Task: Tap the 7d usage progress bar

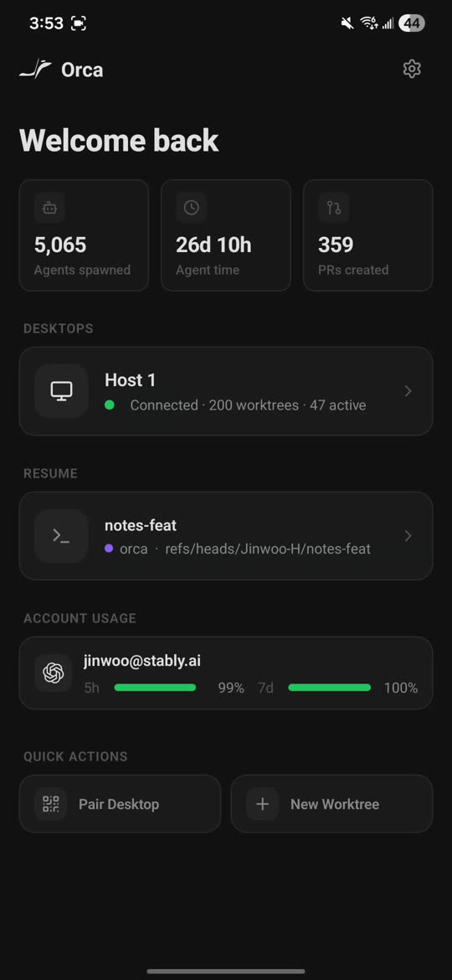Action: [x=329, y=688]
